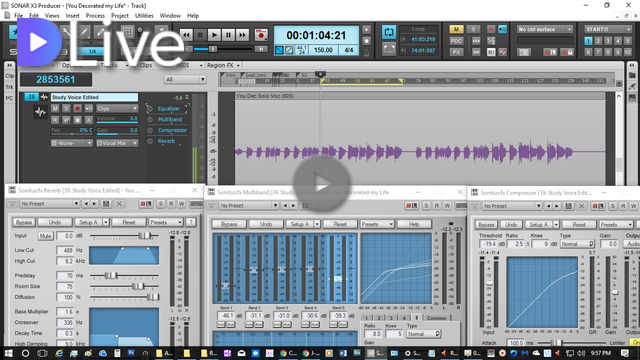Open the All track filter dropdown

[x=185, y=80]
